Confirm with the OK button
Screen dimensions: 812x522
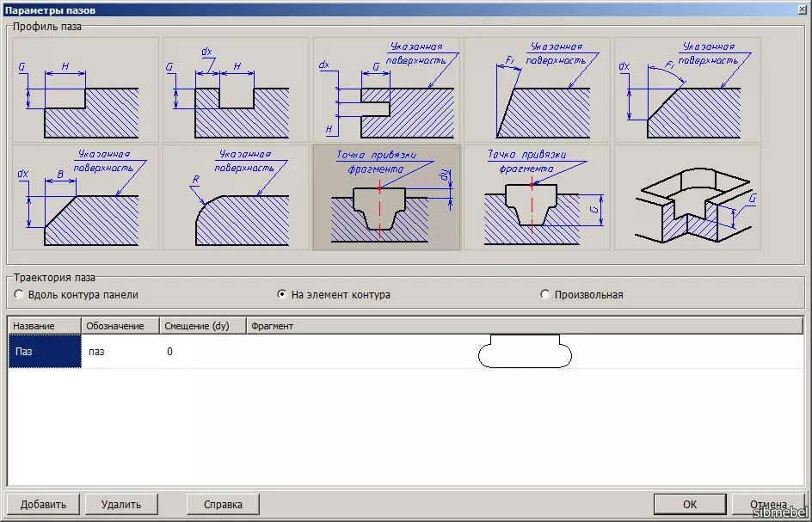click(x=690, y=505)
